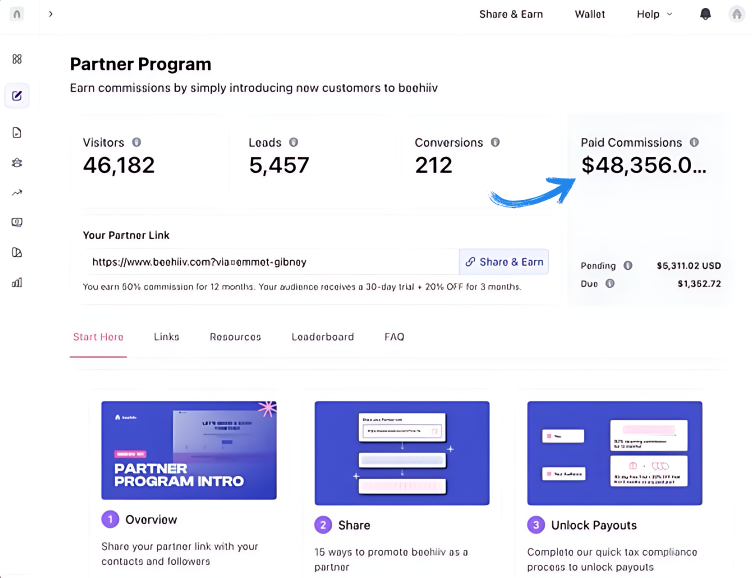The width and height of the screenshot is (752, 578).
Task: Click the info icon beside Due
Action: tap(610, 283)
